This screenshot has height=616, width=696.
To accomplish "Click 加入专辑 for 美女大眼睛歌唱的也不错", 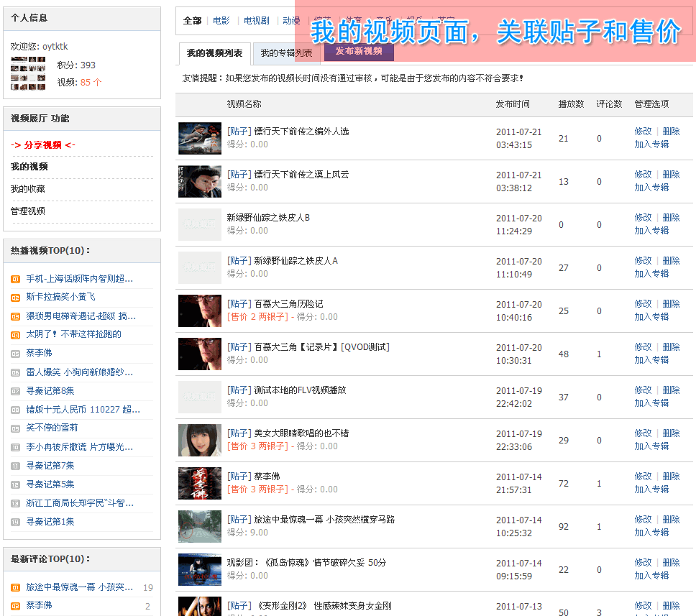I will point(651,446).
